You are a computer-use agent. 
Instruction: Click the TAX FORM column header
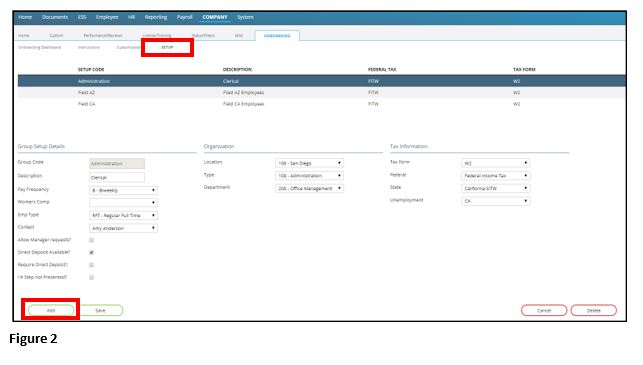[x=524, y=70]
